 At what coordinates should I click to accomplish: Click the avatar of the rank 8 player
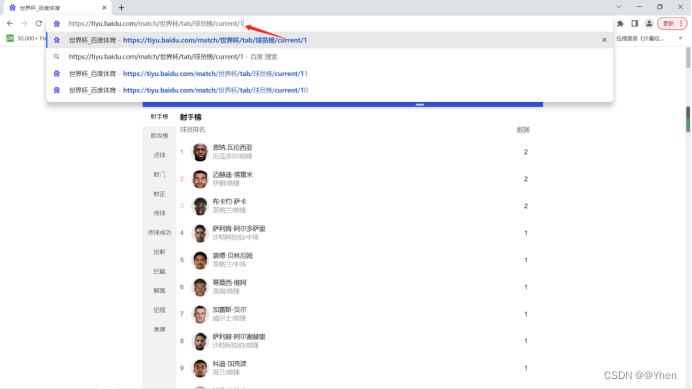pos(200,341)
